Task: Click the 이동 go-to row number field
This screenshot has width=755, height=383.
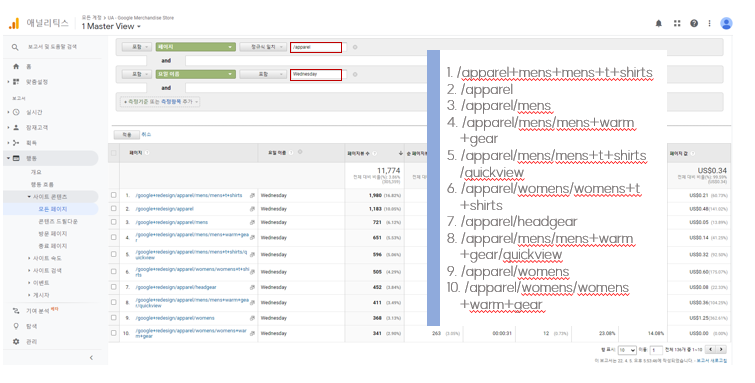Action: pos(656,350)
